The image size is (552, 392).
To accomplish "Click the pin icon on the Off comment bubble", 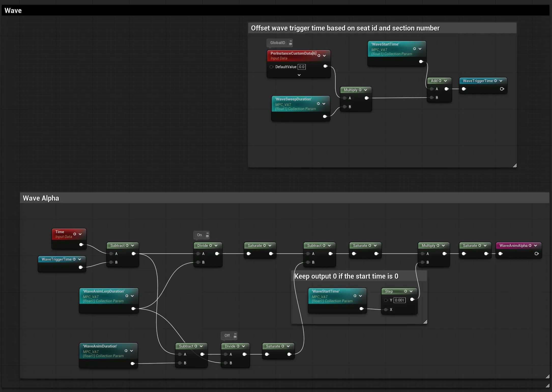I will [x=235, y=336].
